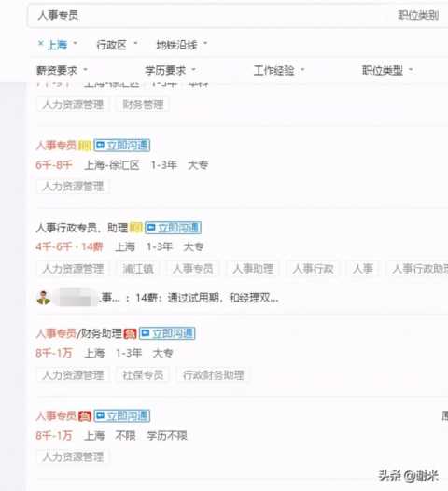
Task: Expand the 地铁沿线 dropdown
Action: point(182,45)
